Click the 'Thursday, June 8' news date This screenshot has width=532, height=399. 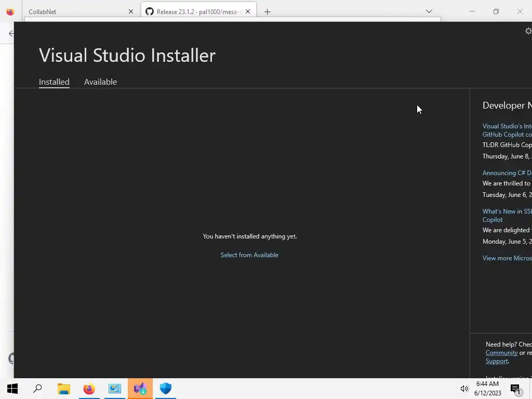tap(507, 156)
